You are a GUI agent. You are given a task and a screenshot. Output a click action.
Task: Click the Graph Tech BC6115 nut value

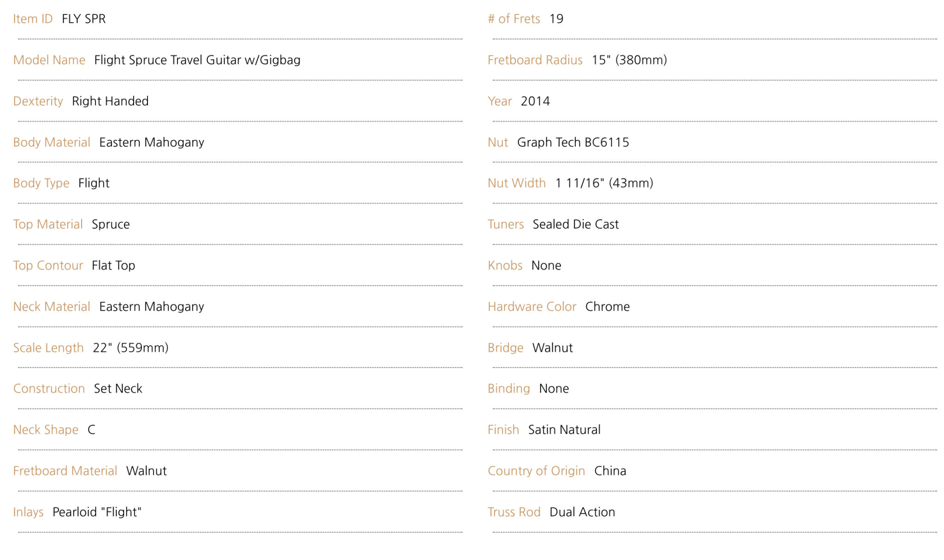573,142
